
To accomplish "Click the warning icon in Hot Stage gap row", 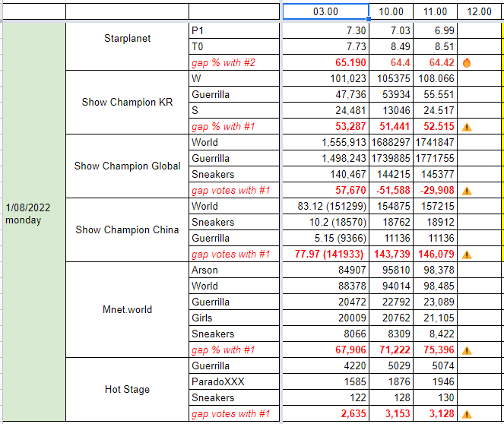I will point(467,414).
